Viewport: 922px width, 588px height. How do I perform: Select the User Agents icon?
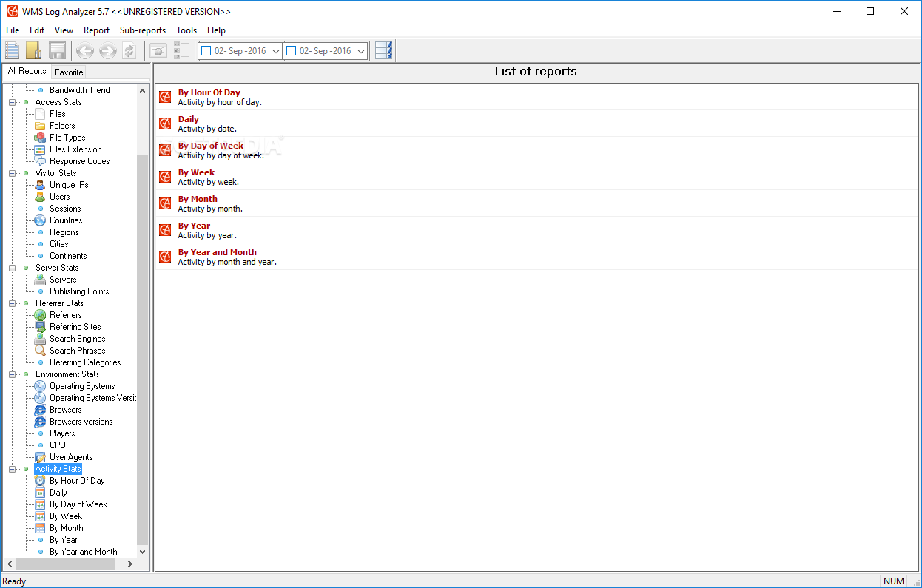tap(40, 457)
